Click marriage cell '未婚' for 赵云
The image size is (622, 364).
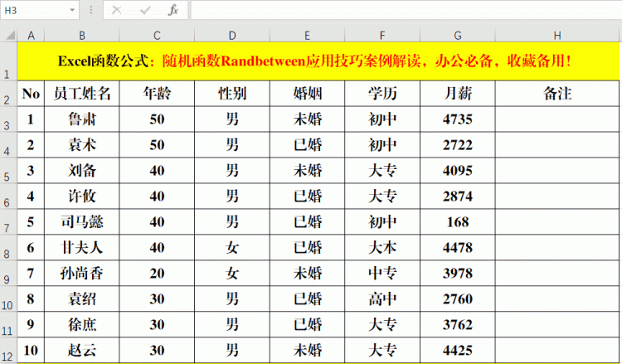pyautogui.click(x=307, y=350)
